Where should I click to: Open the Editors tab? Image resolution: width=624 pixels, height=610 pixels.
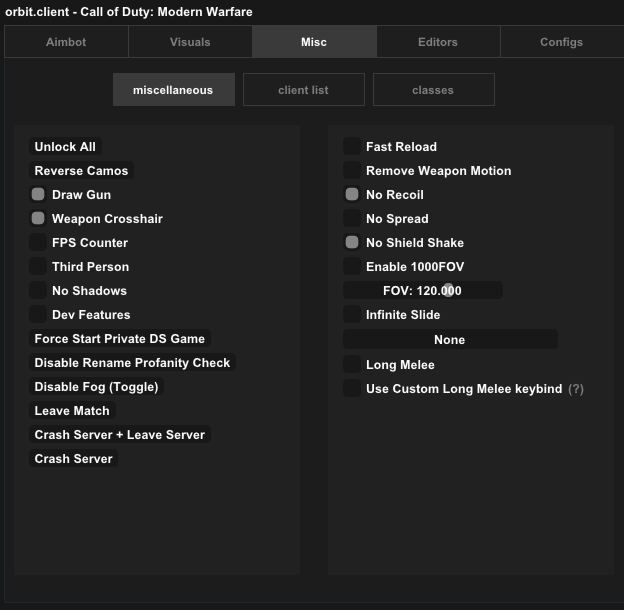[438, 42]
